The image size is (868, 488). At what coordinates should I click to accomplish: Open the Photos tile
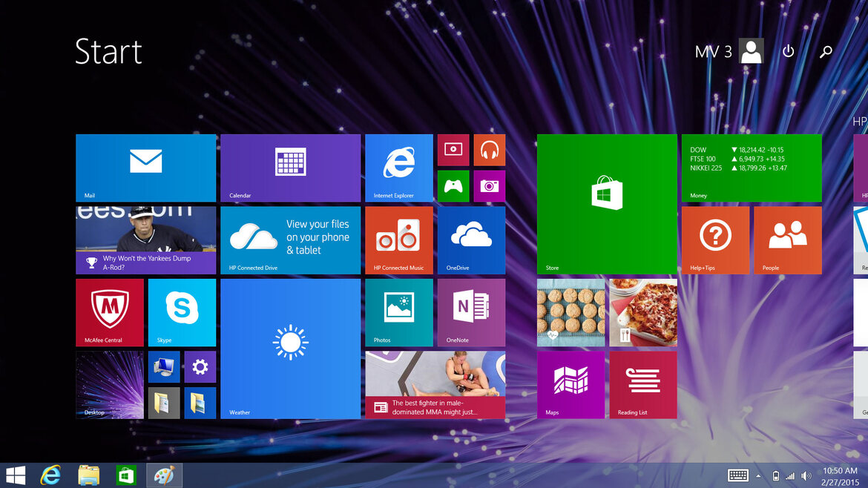[x=399, y=313]
